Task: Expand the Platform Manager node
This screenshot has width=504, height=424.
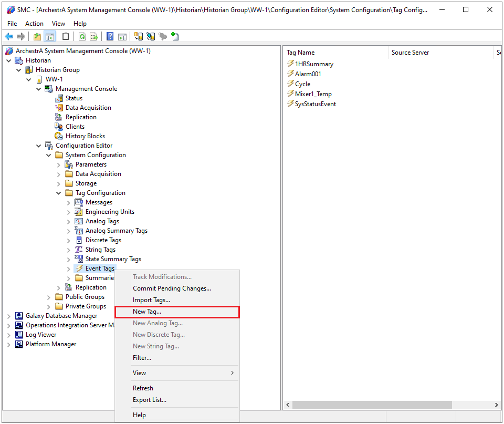Action: (x=9, y=345)
